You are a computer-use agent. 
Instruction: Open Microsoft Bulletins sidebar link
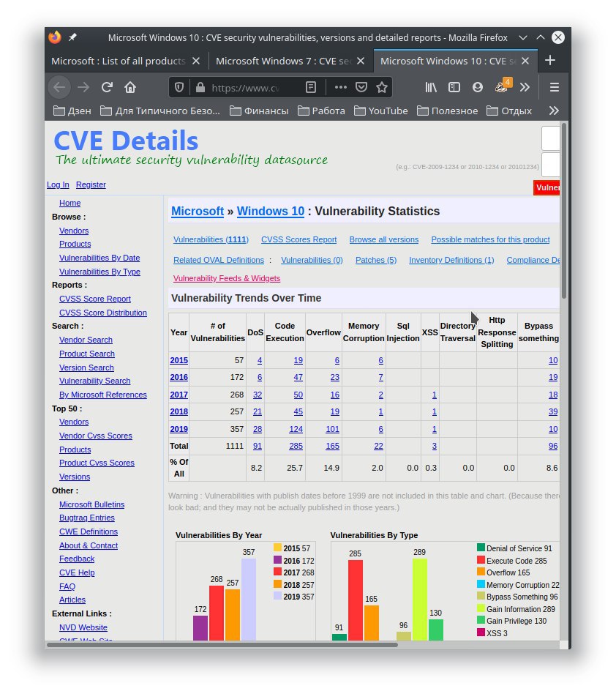pos(92,504)
